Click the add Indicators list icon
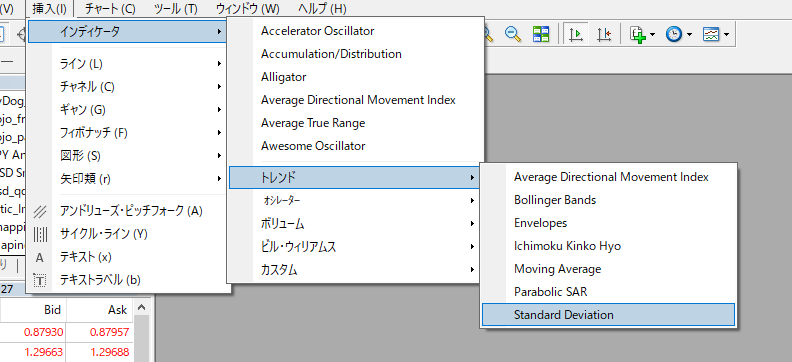This screenshot has height=362, width=792. pos(638,34)
